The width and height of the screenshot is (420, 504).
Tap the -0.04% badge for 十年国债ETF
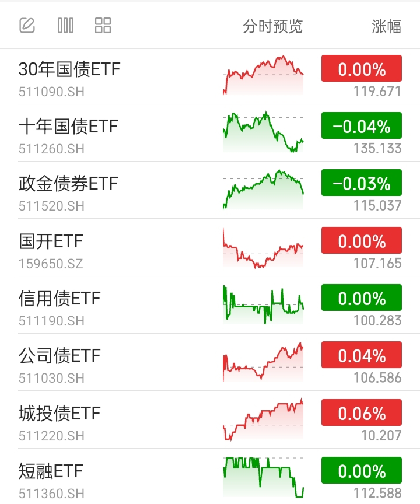pos(362,125)
